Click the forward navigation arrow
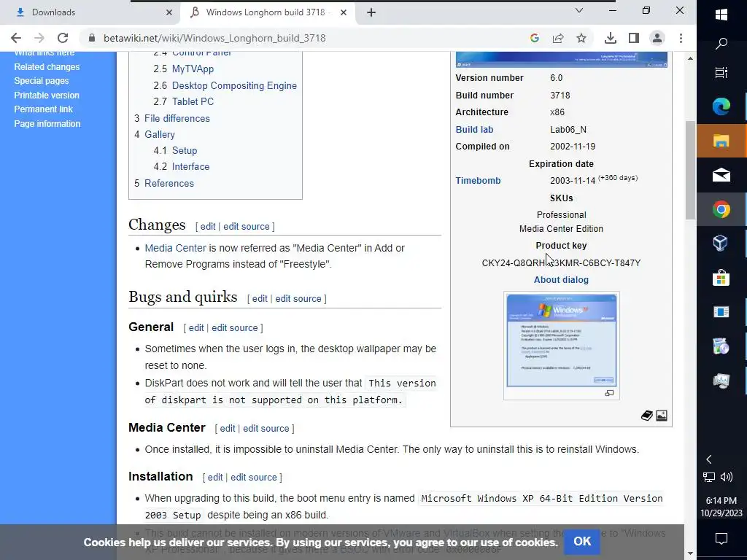Screen dimensions: 747x560 coord(39,38)
